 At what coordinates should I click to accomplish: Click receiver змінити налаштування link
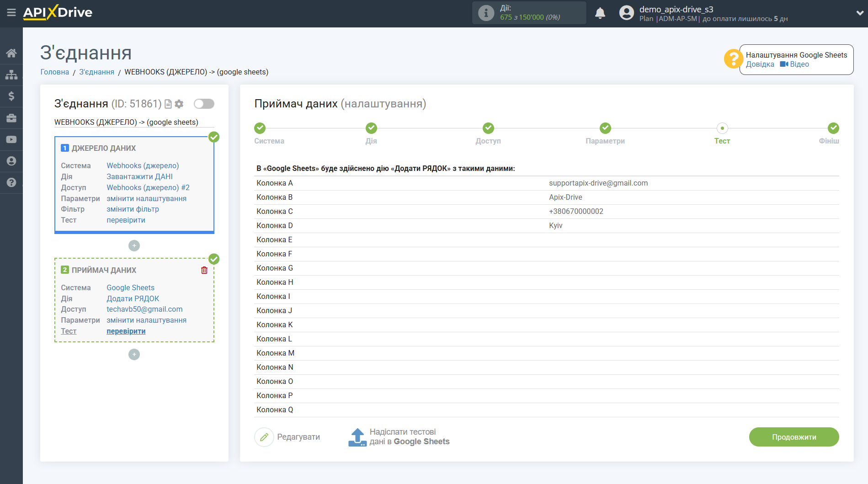pos(146,320)
